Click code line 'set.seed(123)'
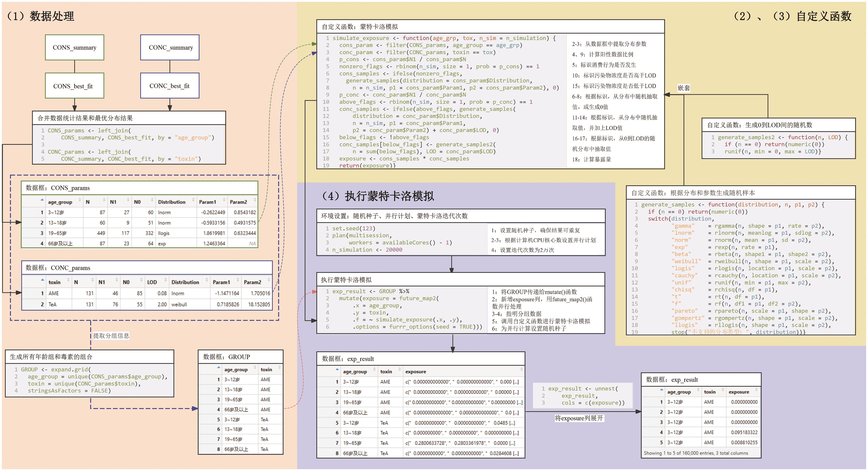Viewport: 868px width, 471px height. [353, 228]
